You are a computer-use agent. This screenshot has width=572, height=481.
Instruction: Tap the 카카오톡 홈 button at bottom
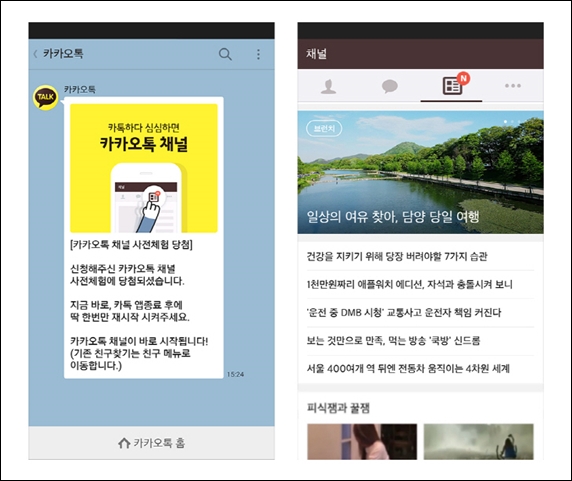pos(152,443)
